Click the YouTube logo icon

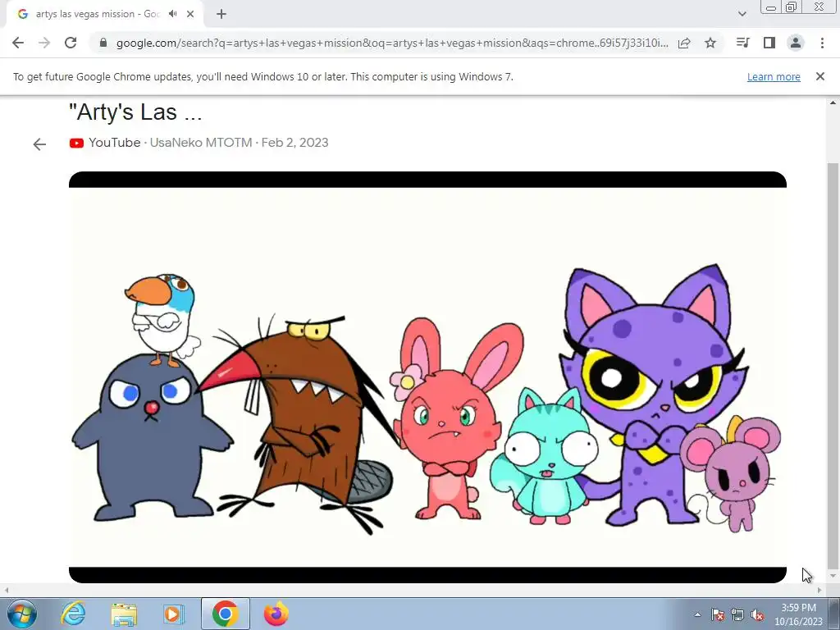click(76, 143)
